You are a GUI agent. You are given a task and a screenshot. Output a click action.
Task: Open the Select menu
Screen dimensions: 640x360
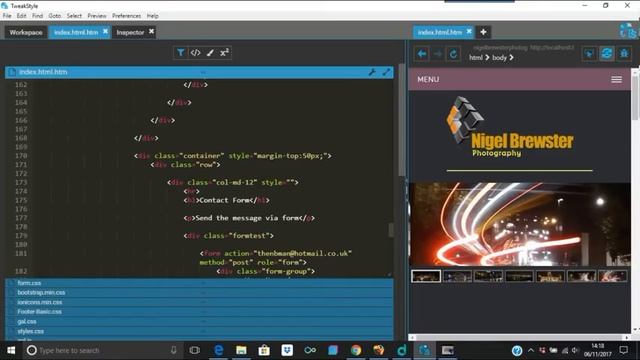tap(74, 16)
